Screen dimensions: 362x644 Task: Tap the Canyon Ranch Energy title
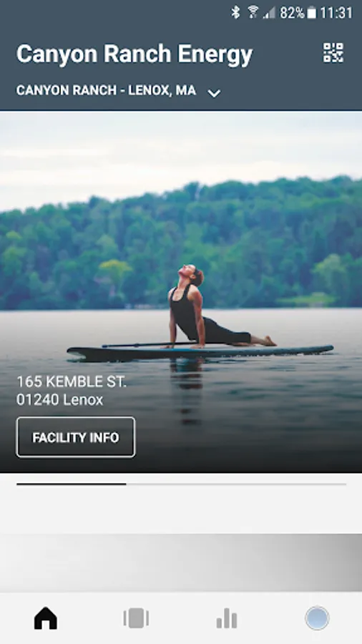(134, 54)
